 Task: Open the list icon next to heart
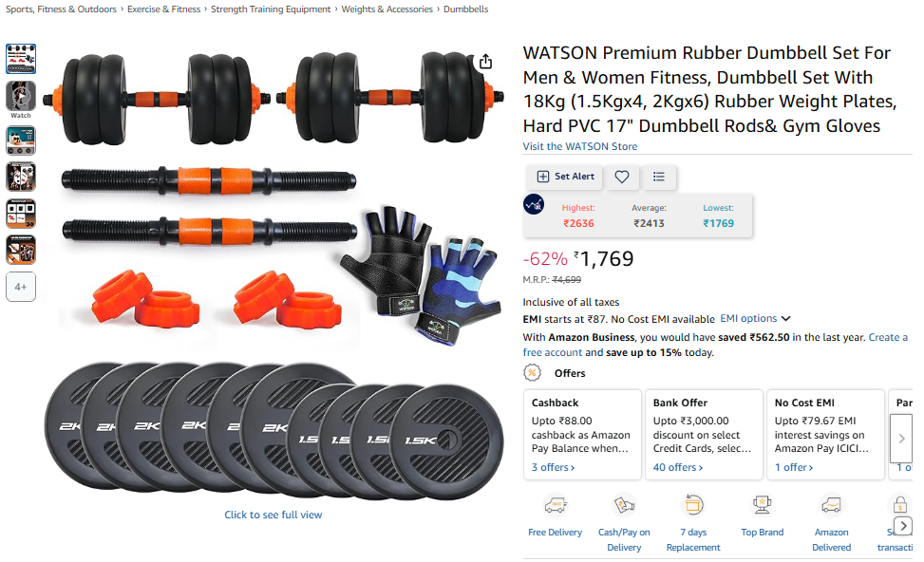click(659, 177)
